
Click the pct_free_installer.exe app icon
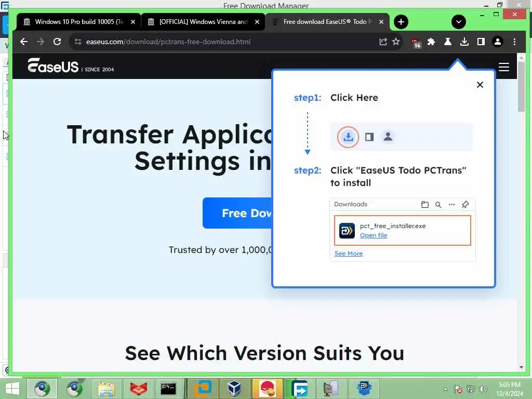coord(347,231)
